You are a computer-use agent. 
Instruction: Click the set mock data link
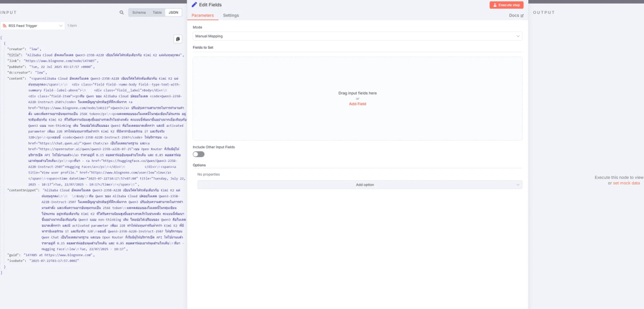[x=626, y=183]
